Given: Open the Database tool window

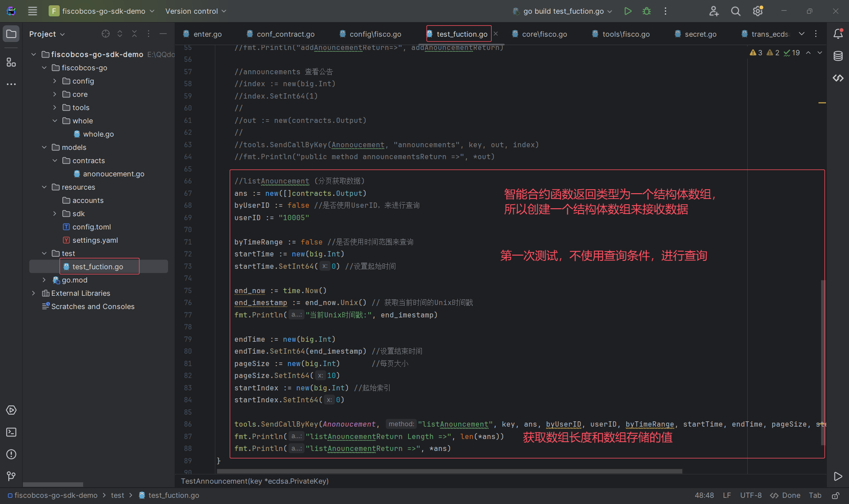Looking at the screenshot, I should point(838,56).
